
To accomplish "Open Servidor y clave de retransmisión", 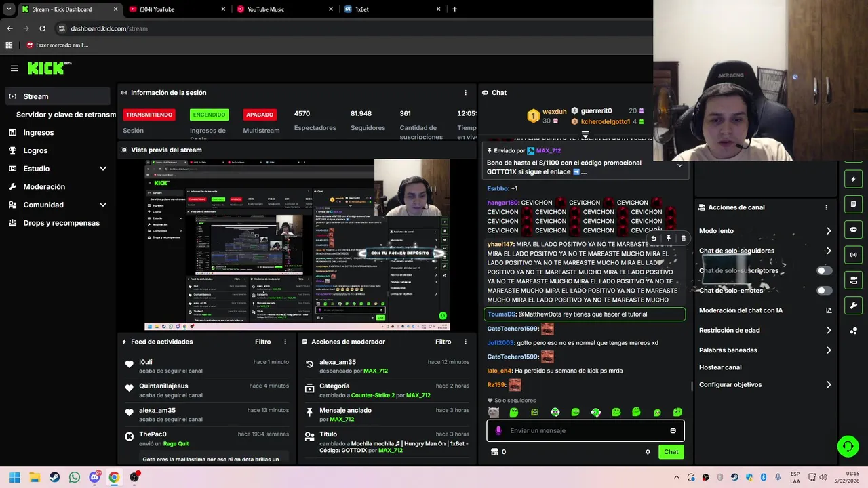I will click(x=66, y=115).
